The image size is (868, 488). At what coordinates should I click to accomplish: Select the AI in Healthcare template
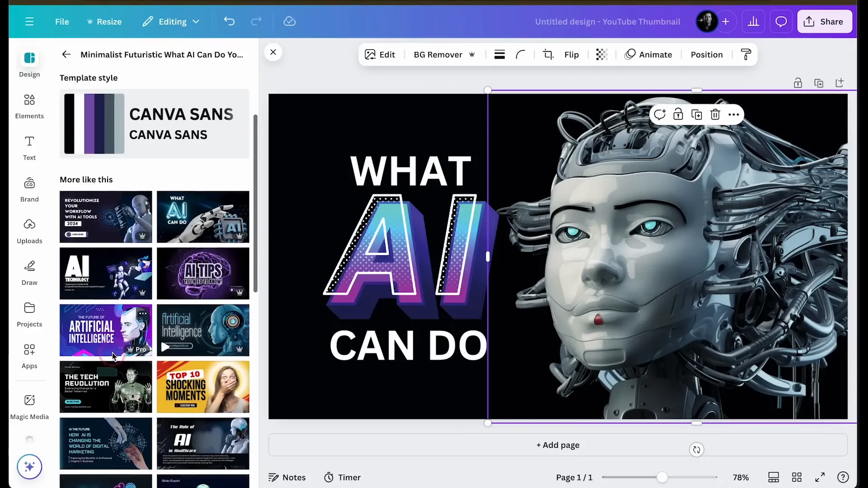pyautogui.click(x=203, y=443)
